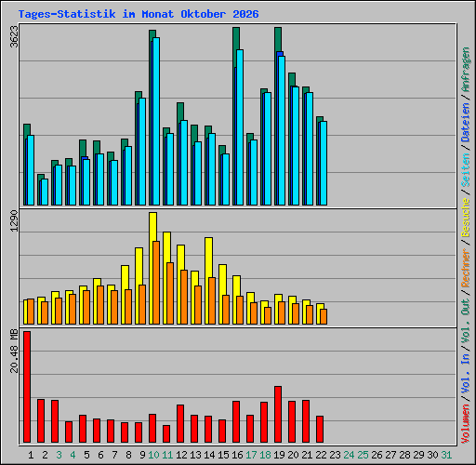Image resolution: width=476 pixels, height=465 pixels.
Task: Select green day 18 label
Action: (265, 455)
